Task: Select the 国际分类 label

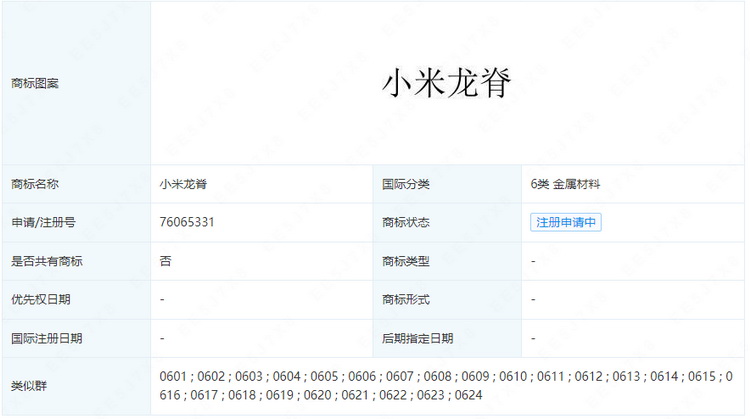Action: pyautogui.click(x=406, y=184)
